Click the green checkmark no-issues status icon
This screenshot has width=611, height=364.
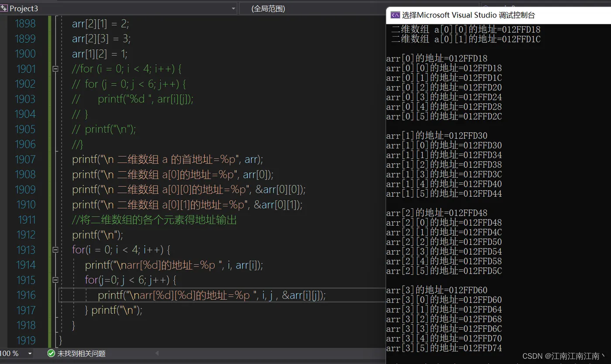point(51,354)
